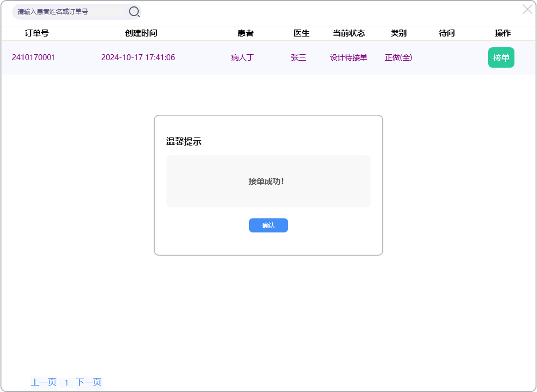
Task: Go to previous page via 上一页
Action: pos(43,382)
